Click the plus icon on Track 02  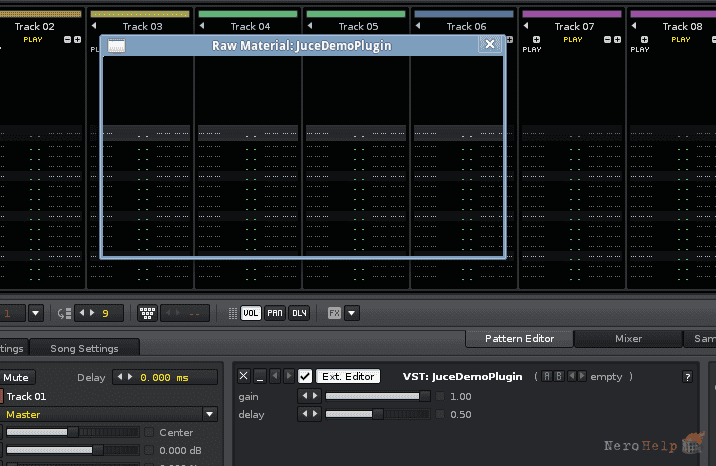point(78,40)
